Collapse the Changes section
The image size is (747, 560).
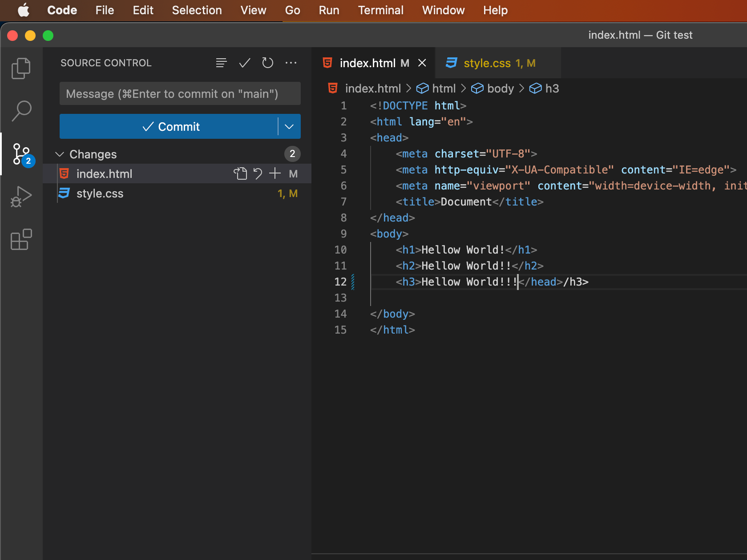59,154
